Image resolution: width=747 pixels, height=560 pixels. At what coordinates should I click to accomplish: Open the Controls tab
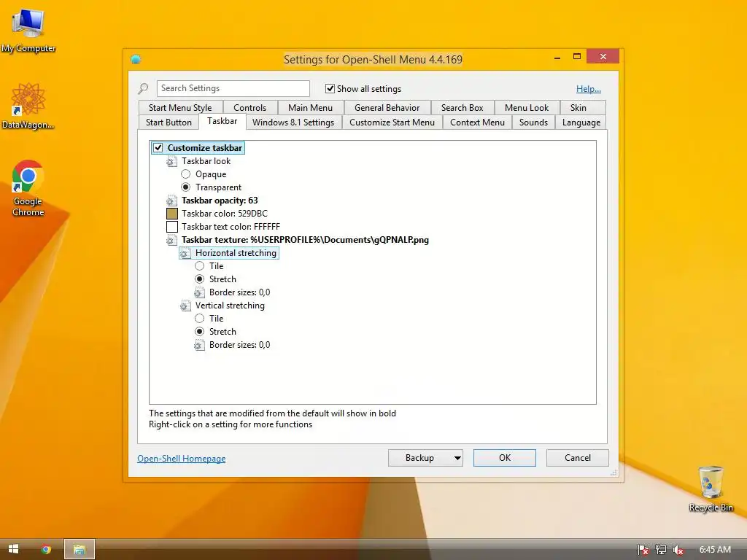[249, 108]
